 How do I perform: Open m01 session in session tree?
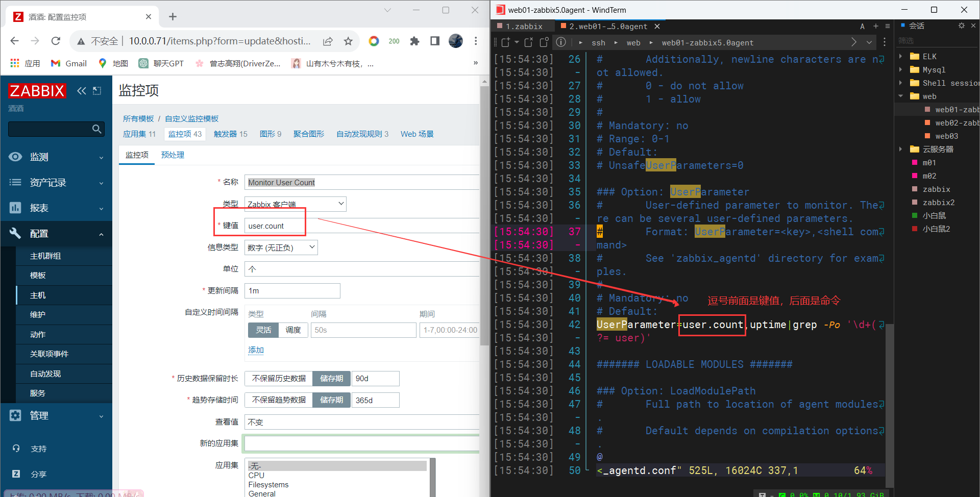(x=929, y=163)
